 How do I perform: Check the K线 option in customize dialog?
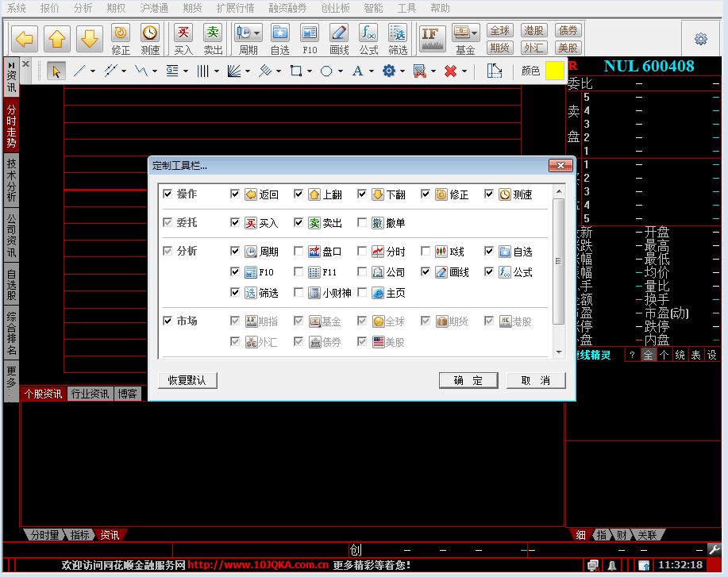(x=426, y=252)
